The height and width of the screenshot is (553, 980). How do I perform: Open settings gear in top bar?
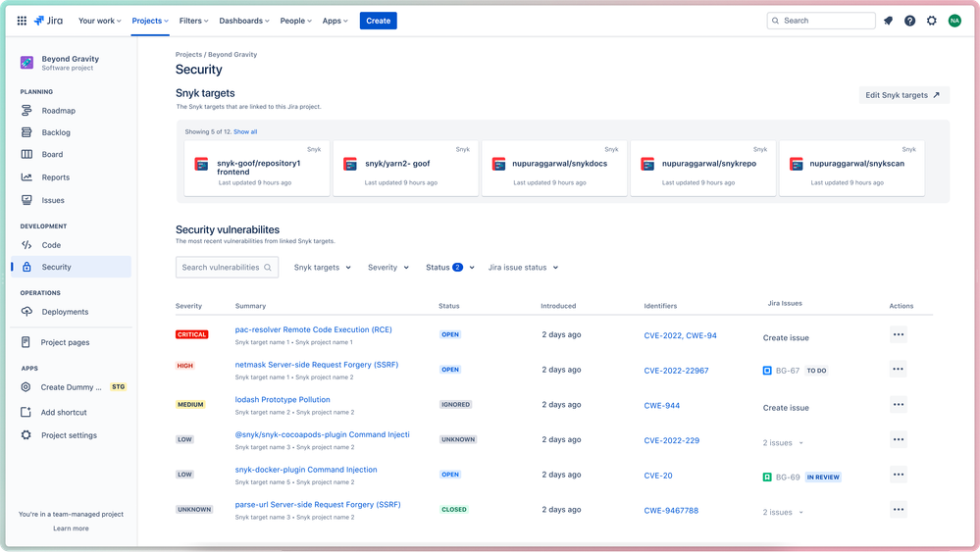[932, 21]
